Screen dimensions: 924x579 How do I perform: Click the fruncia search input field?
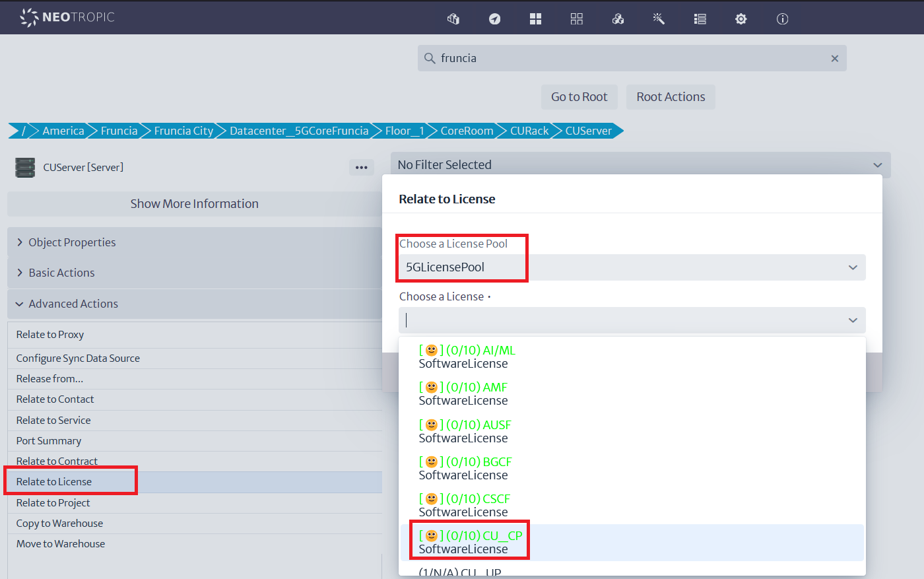[x=627, y=59]
